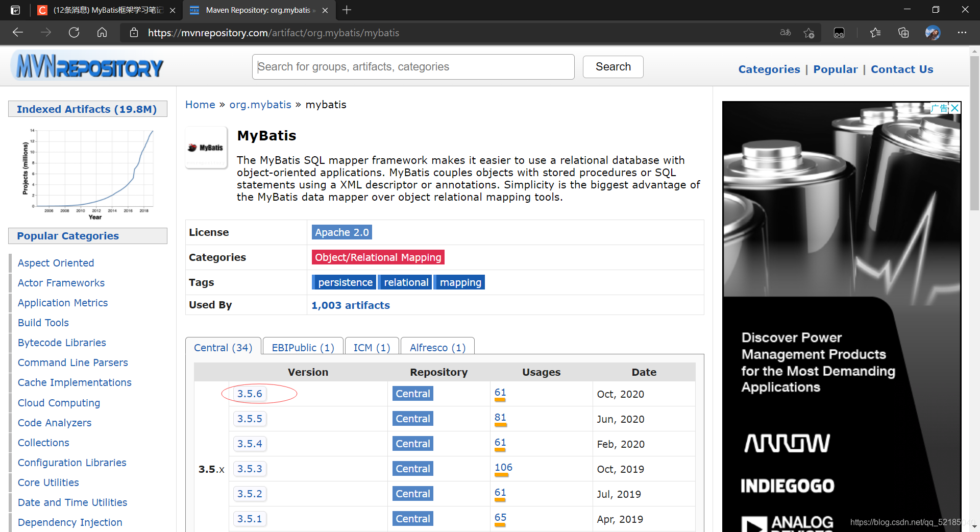Open the Contact Us link

(x=902, y=69)
